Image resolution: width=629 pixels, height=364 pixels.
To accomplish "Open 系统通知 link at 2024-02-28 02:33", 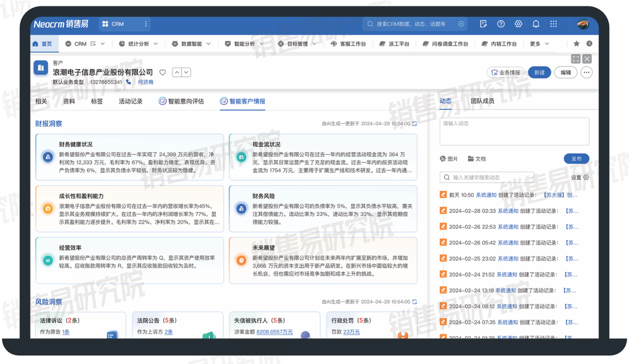I will pyautogui.click(x=508, y=211).
